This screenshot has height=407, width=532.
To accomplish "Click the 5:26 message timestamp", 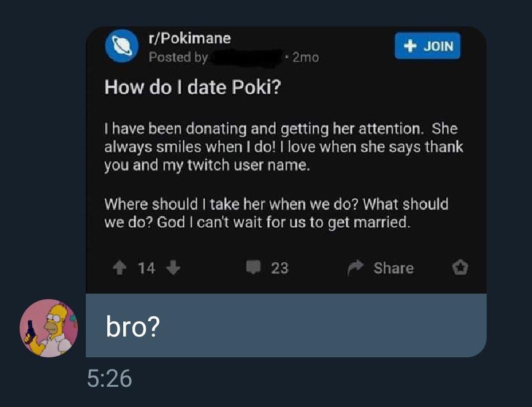I will (x=109, y=378).
